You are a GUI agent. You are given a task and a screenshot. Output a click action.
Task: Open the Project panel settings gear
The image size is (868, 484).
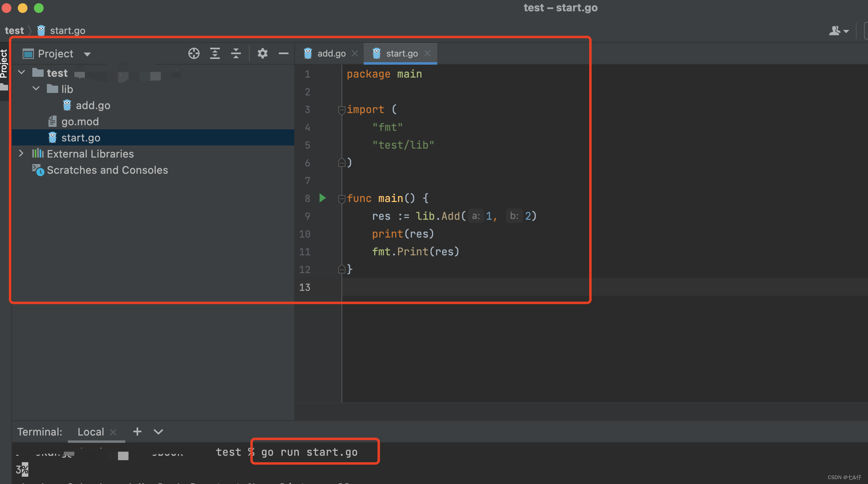pyautogui.click(x=263, y=53)
